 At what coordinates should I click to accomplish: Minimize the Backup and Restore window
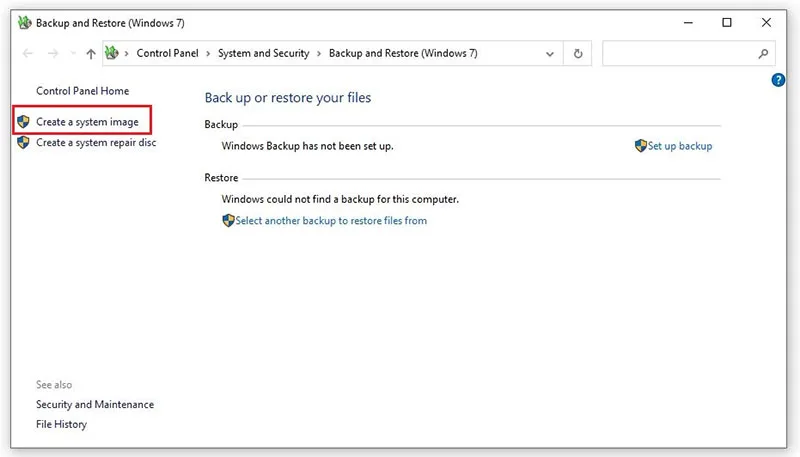coord(688,23)
